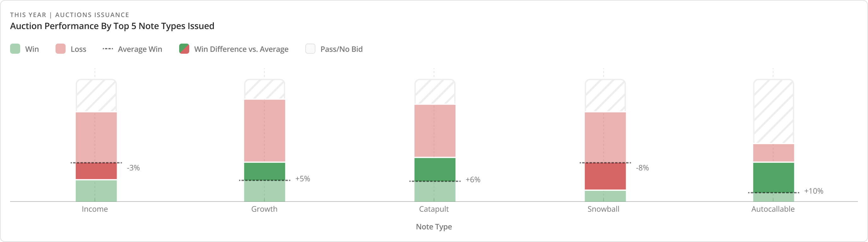868x242 pixels.
Task: Click the Snowball axis label
Action: point(603,209)
